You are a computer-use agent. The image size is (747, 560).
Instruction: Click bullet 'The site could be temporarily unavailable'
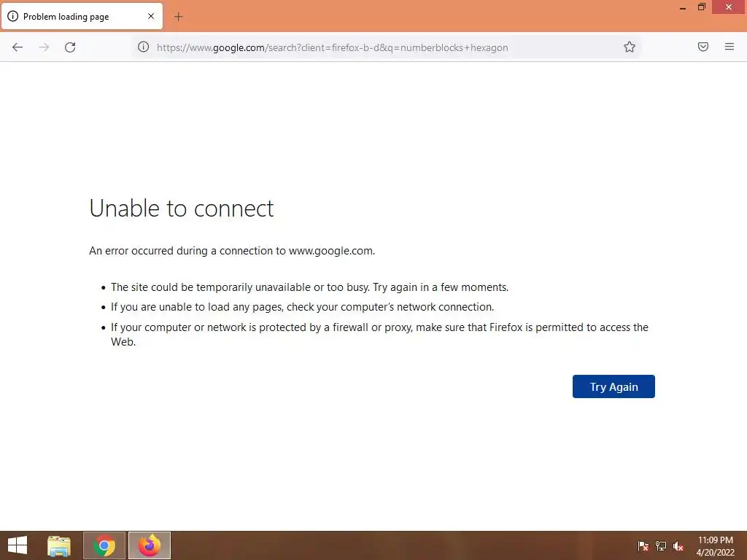(309, 287)
